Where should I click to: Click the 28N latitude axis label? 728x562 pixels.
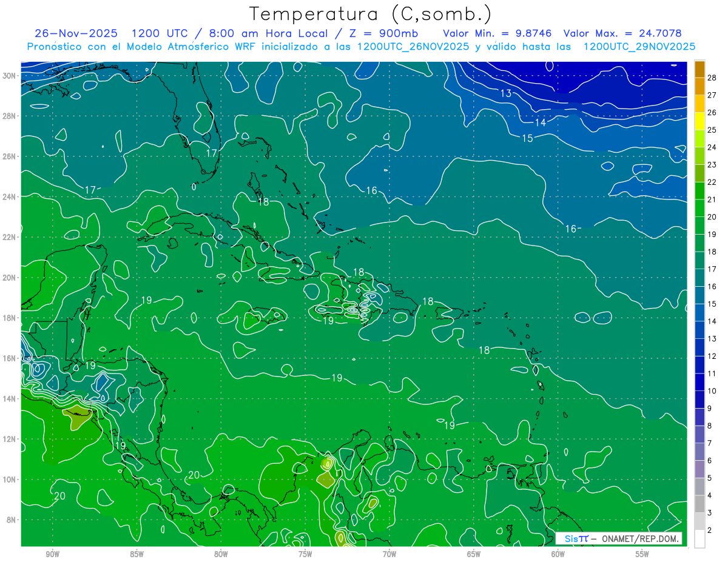(10, 116)
